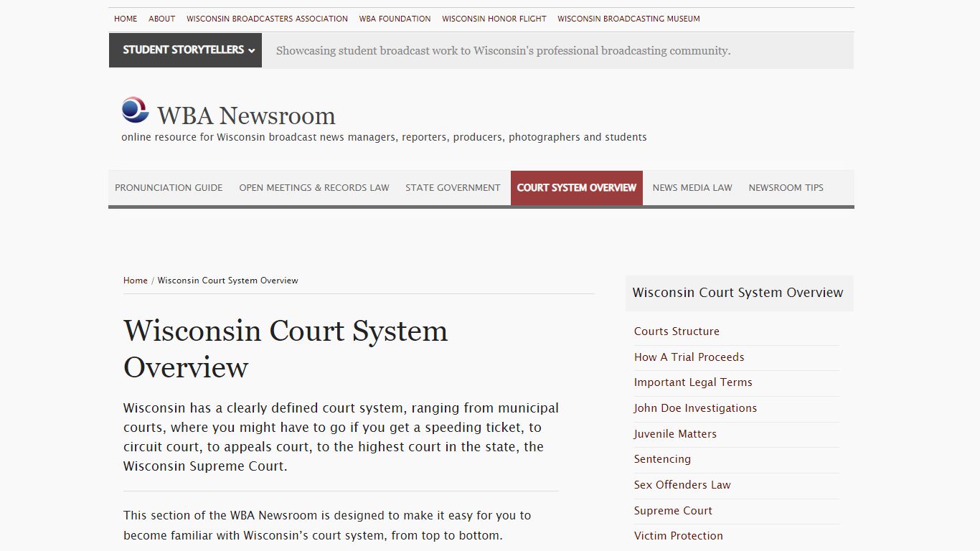Open the HOME link in top bar

126,19
